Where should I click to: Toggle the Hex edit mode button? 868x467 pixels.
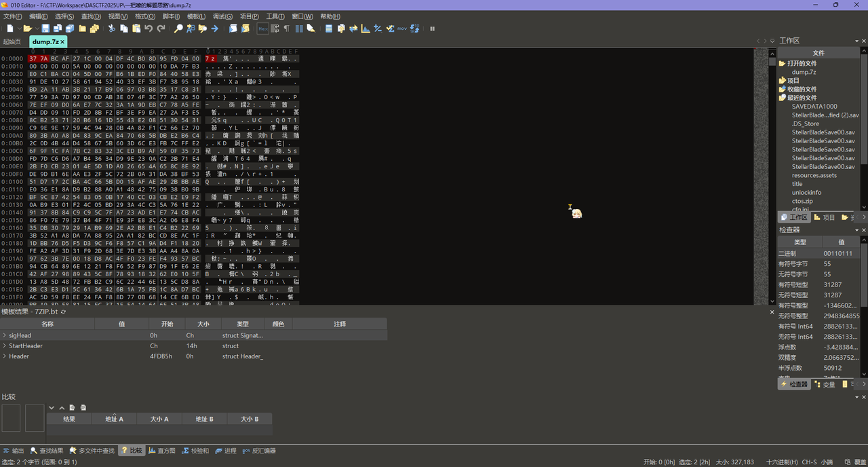pos(263,29)
